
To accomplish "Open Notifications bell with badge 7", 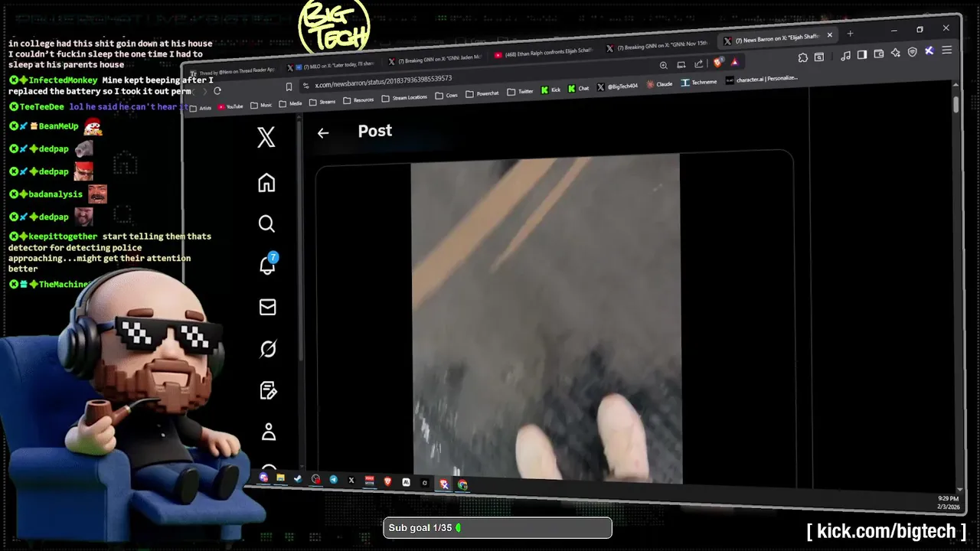I will point(267,264).
